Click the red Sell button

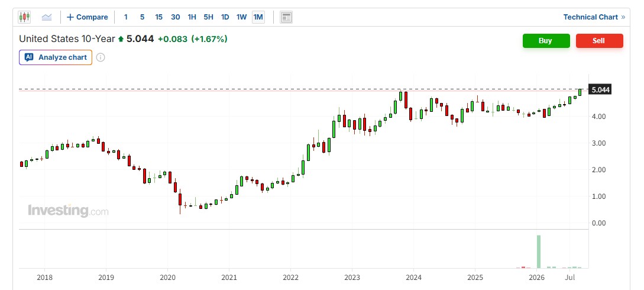coord(600,41)
